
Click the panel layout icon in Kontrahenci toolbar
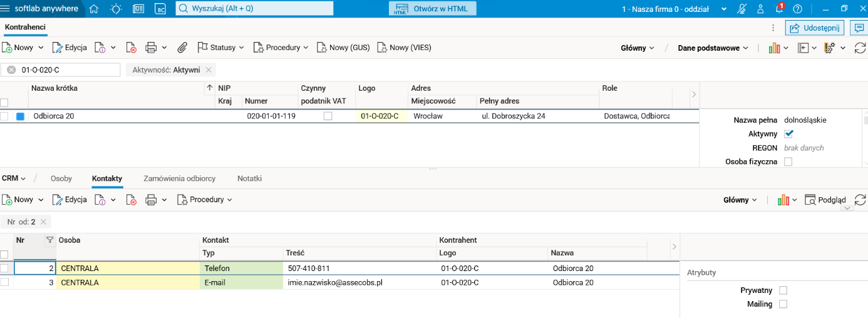tap(803, 48)
